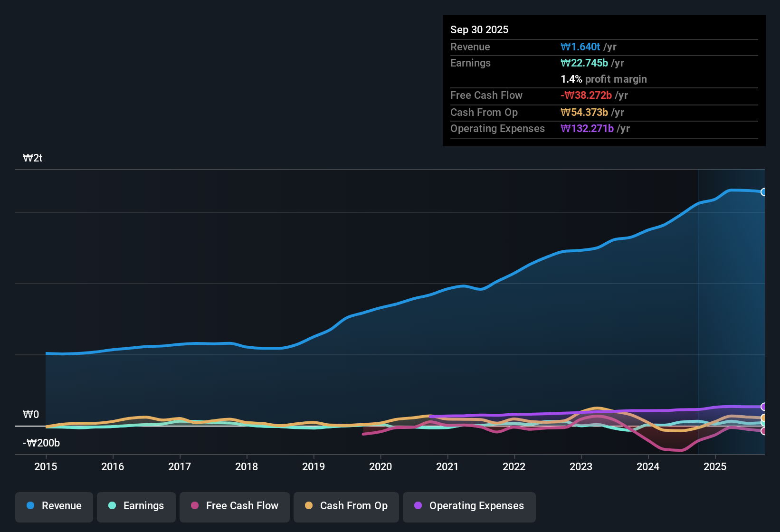The height and width of the screenshot is (532, 780).
Task: Expand the Cash From Op legend entry
Action: point(346,506)
